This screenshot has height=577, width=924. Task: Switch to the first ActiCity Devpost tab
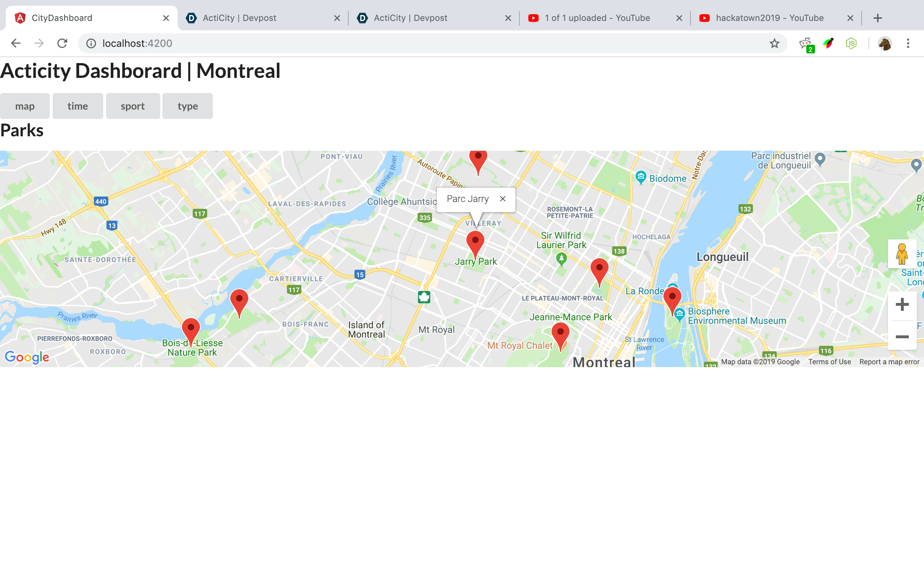[x=239, y=18]
